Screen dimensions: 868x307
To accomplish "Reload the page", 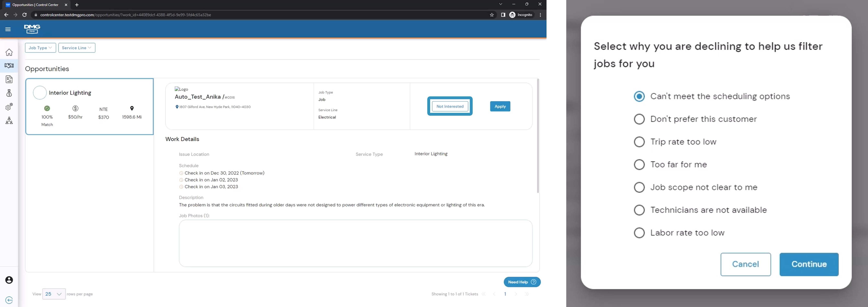I will click(24, 15).
